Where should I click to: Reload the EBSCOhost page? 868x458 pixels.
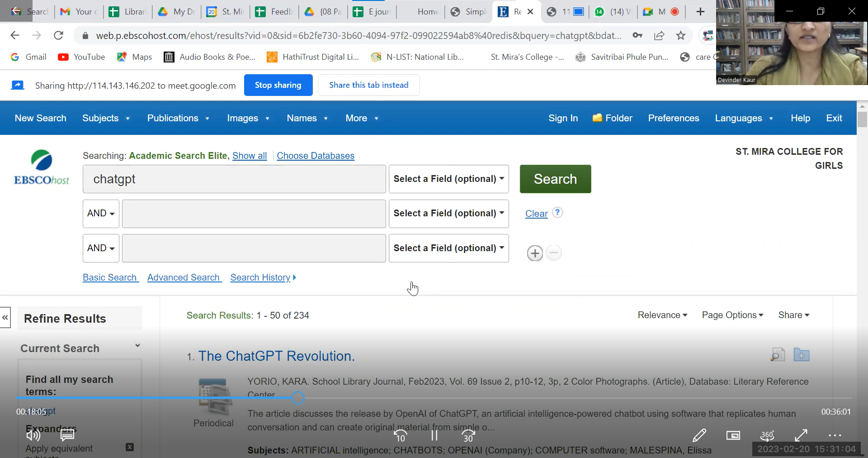click(x=58, y=35)
